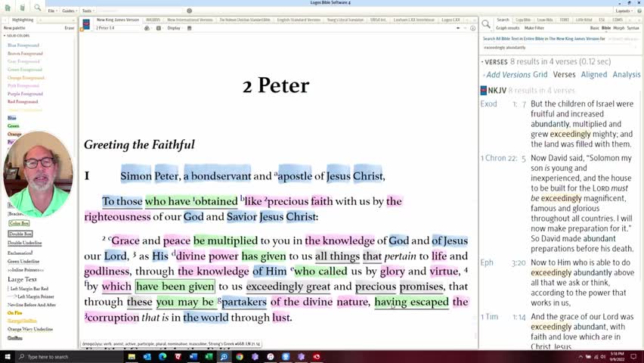Click the locator bar arrow in Bible panel

pos(458,28)
